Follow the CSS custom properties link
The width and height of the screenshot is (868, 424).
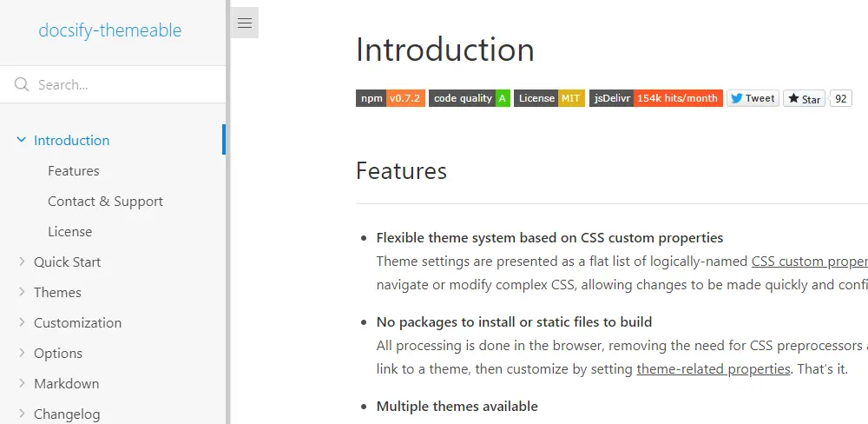coord(809,261)
